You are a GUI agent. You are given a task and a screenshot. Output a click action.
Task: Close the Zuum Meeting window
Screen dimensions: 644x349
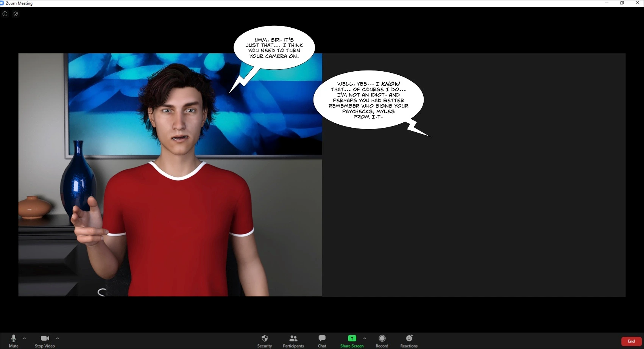pos(637,3)
